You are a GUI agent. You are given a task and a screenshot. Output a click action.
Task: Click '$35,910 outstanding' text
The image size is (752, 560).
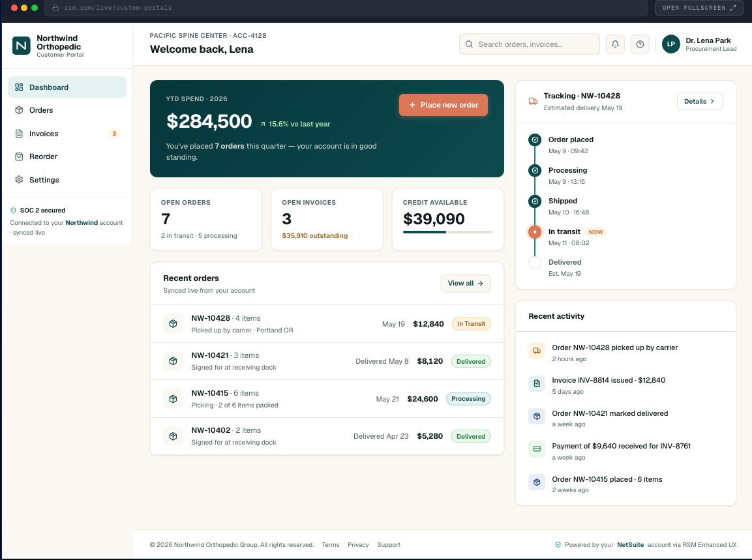(x=314, y=236)
